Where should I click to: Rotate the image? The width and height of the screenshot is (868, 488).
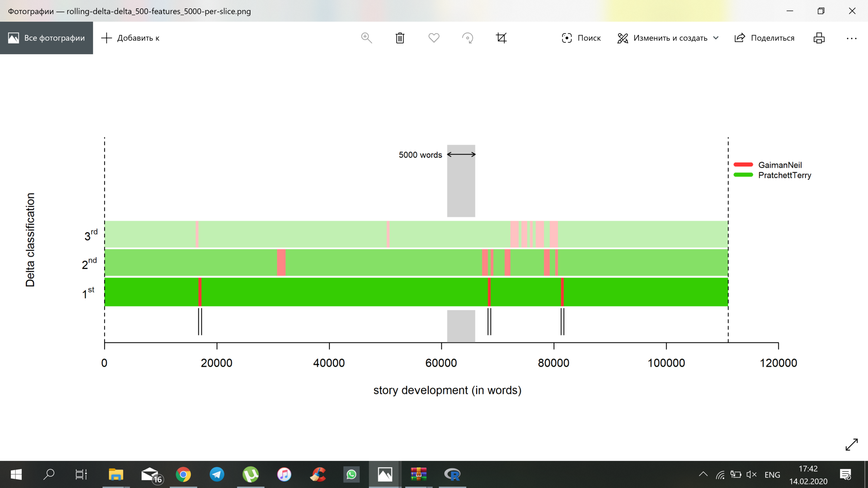(x=467, y=38)
